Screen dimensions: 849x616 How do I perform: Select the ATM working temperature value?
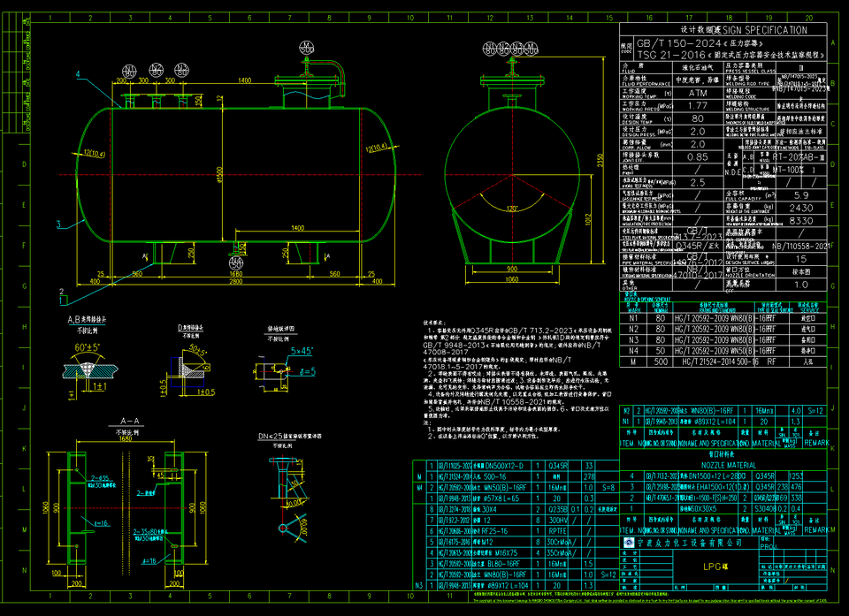(698, 93)
